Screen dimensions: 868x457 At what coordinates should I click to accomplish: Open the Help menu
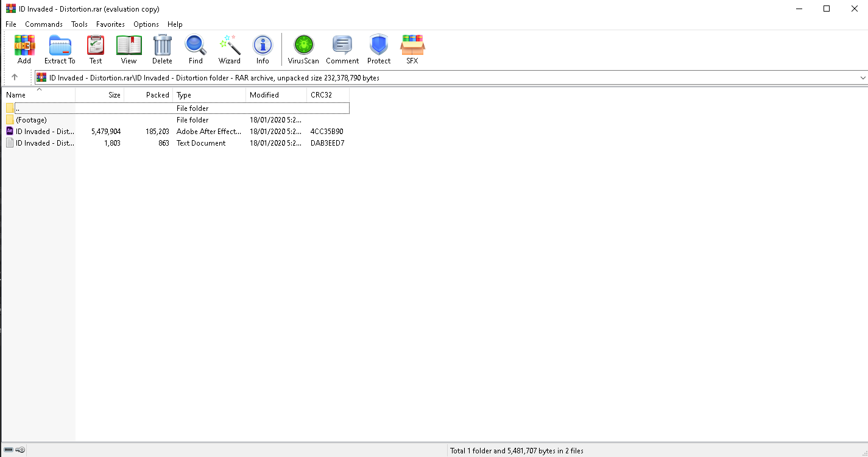[x=175, y=24]
